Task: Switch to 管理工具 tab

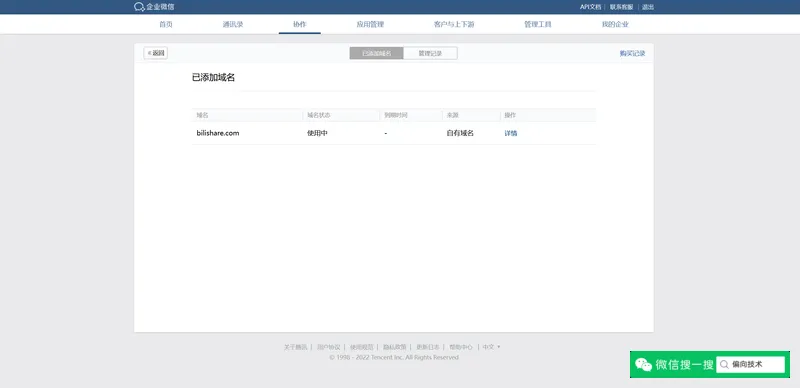Action: tap(538, 24)
